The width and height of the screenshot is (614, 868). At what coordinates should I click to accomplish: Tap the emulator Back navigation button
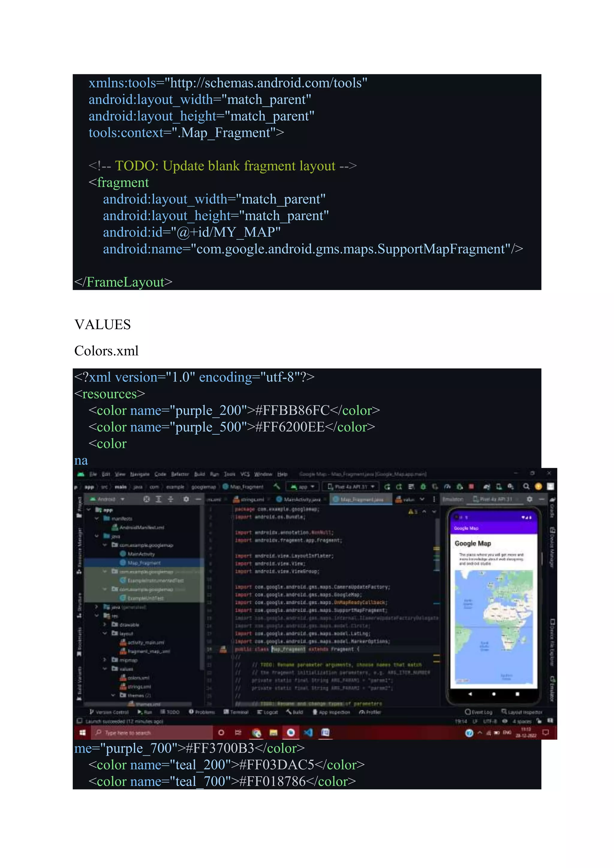point(470,694)
